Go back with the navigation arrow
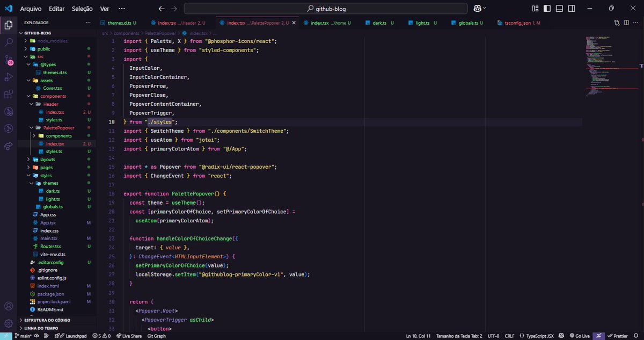644x340 pixels. point(162,9)
